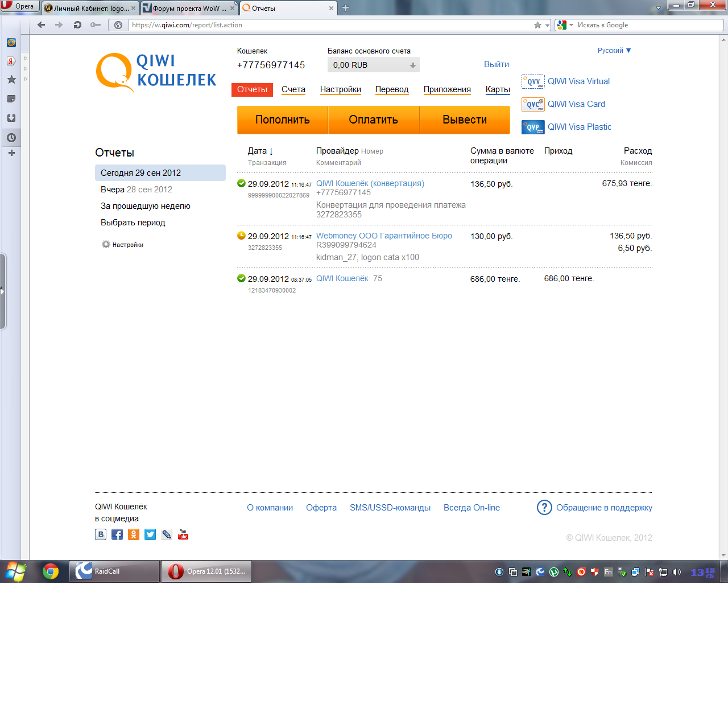Open Оферта footer link
The width and height of the screenshot is (728, 708).
point(321,508)
